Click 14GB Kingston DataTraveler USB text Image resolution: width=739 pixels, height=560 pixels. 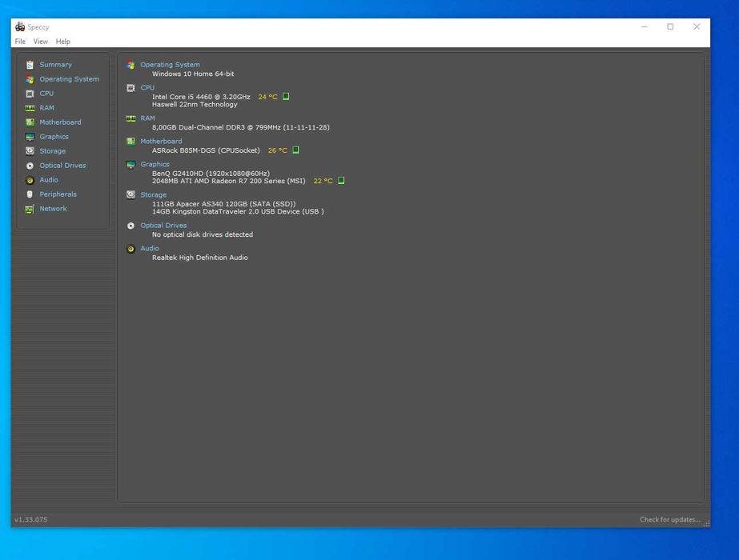pos(238,211)
